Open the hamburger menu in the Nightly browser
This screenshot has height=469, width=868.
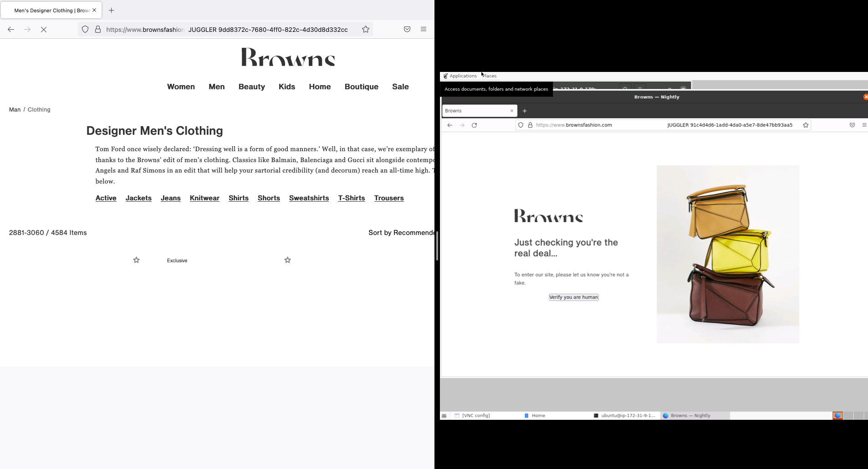click(865, 125)
